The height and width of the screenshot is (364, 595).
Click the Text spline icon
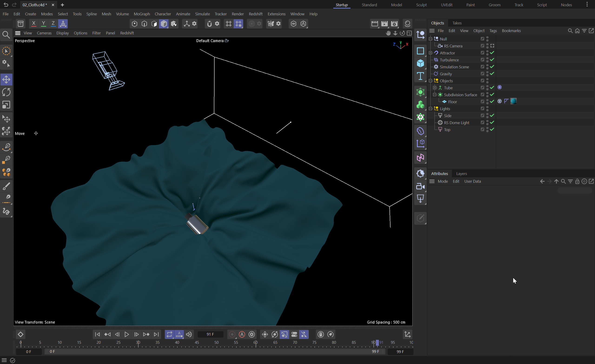pyautogui.click(x=420, y=76)
